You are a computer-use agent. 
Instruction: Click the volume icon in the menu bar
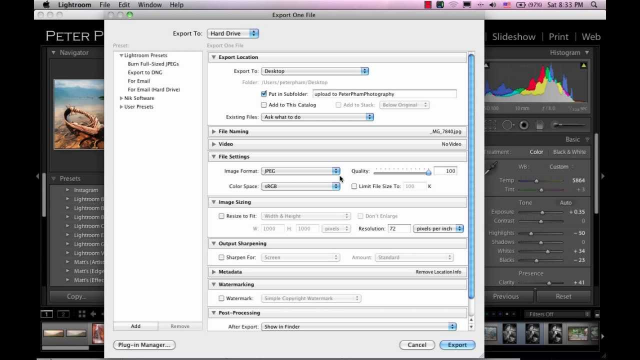(493, 5)
